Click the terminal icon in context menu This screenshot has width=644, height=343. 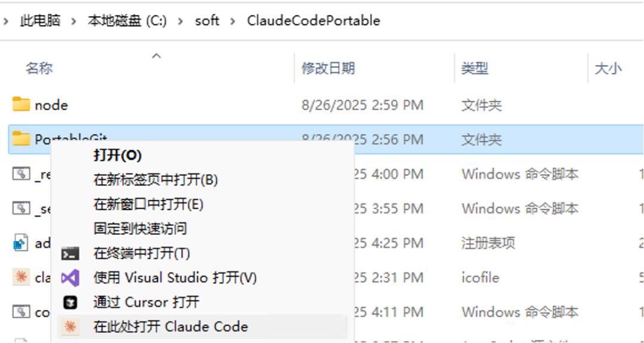tap(70, 254)
